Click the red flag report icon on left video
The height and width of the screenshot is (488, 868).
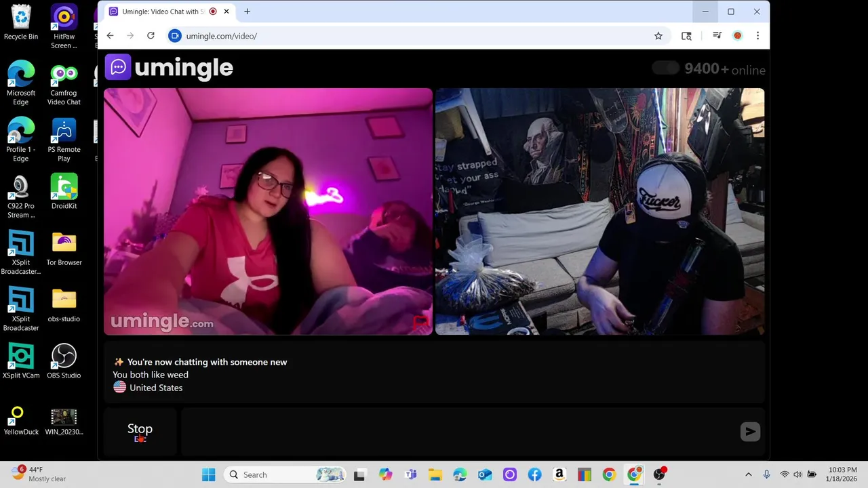421,322
